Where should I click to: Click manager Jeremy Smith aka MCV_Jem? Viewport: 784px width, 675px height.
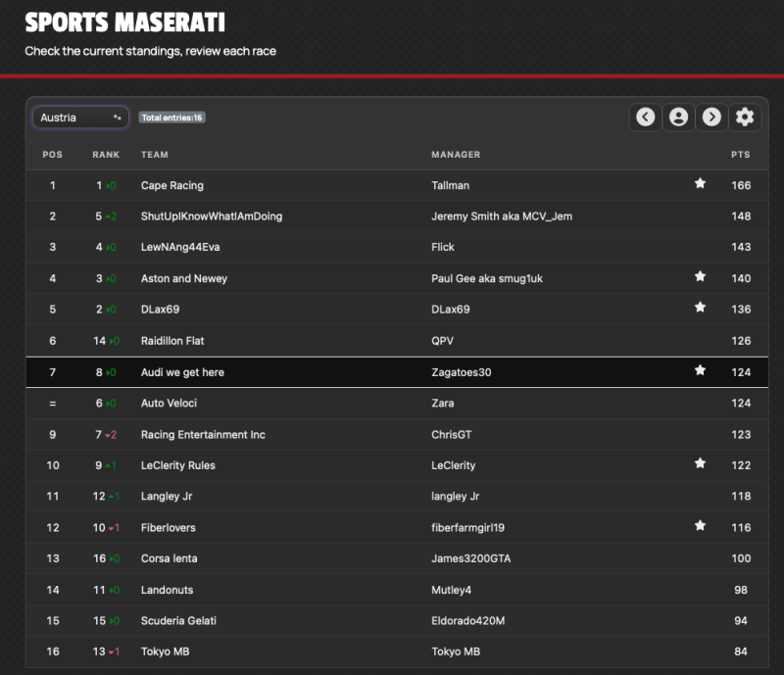point(502,217)
